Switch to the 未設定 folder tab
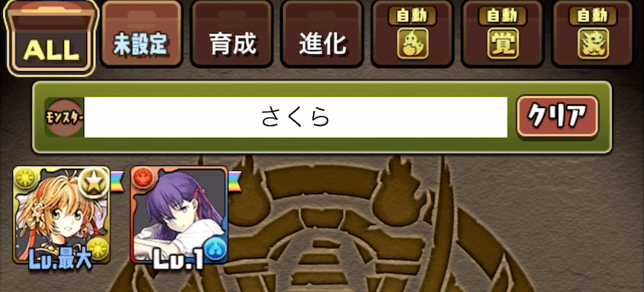This screenshot has width=644, height=292. tap(141, 33)
